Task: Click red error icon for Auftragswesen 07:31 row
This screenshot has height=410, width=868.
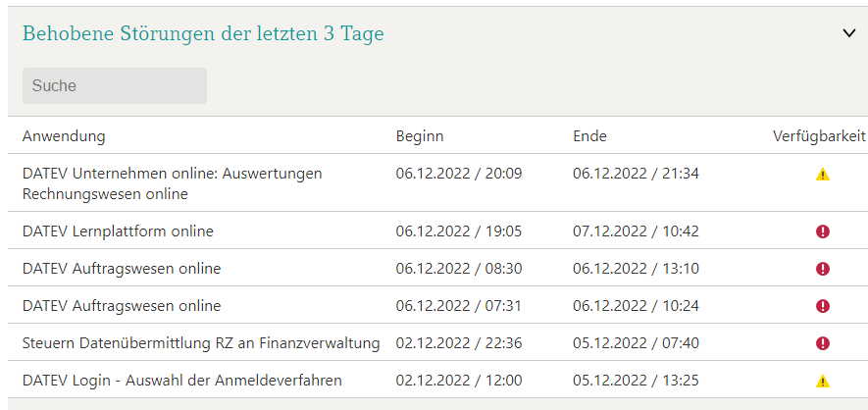Action: (823, 306)
